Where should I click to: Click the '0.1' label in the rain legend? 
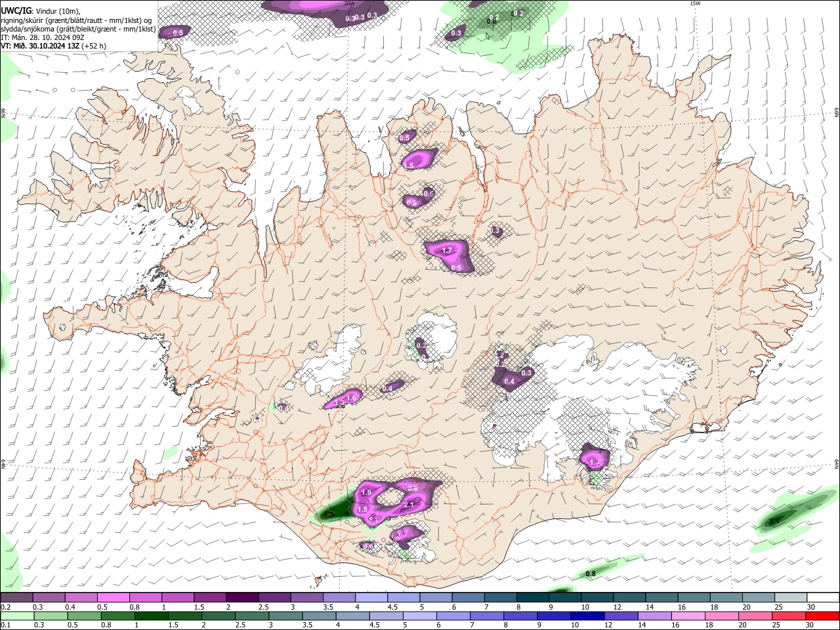(x=5, y=625)
